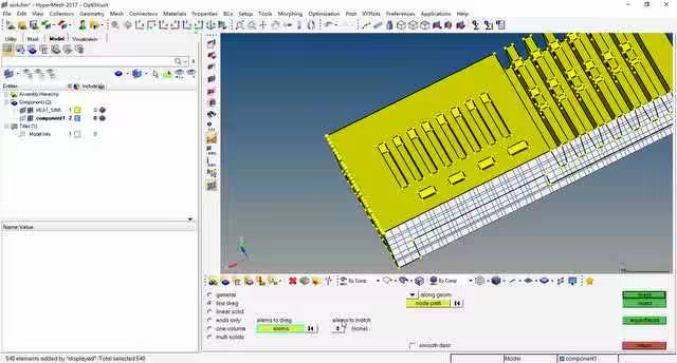Collapse the browser pane via bottom arrow
Image resolution: width=677 pixels, height=363 pixels.
(x=190, y=219)
